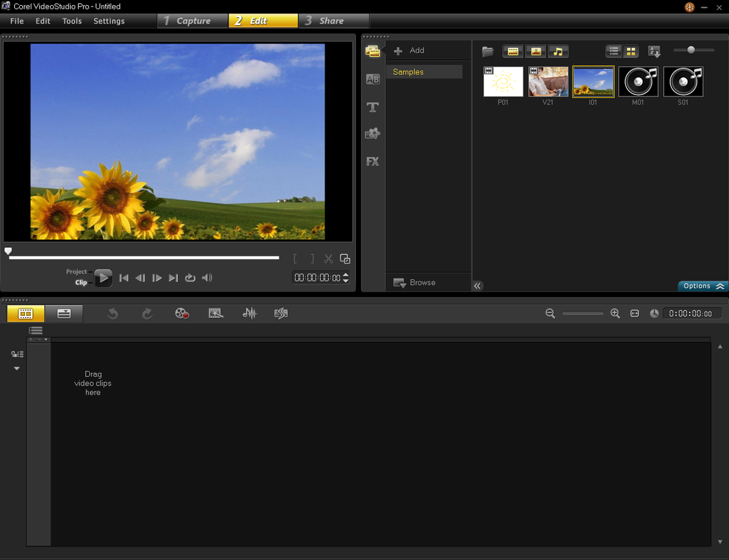Open the Tools menu
Viewport: 729px width, 560px height.
coord(72,21)
